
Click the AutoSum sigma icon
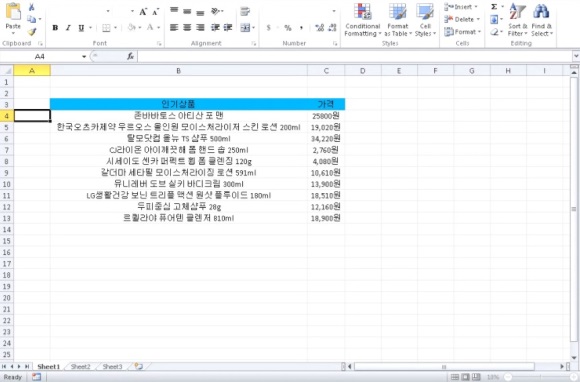point(494,7)
